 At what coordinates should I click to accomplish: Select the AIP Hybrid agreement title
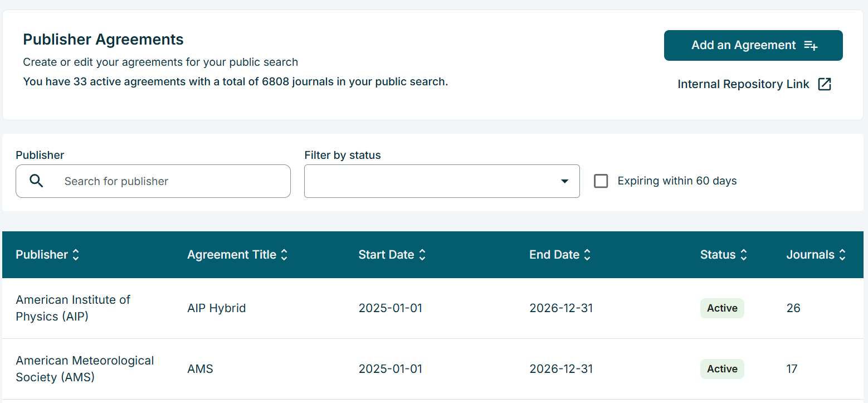[216, 308]
